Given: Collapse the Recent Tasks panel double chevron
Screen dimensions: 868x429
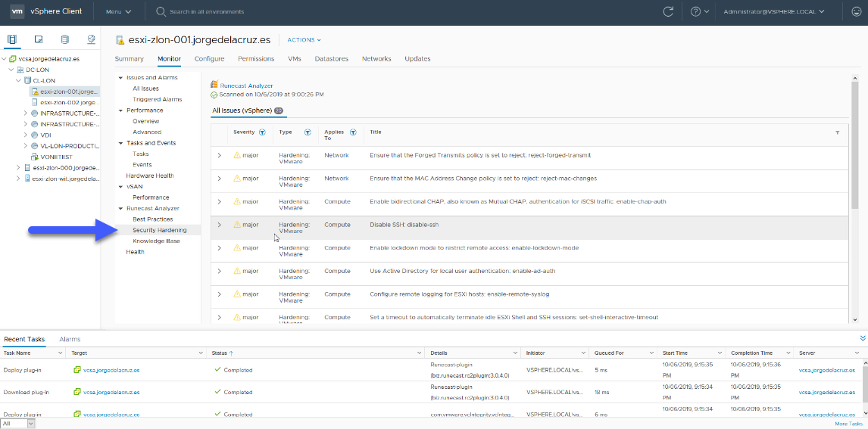Looking at the screenshot, I should point(863,338).
